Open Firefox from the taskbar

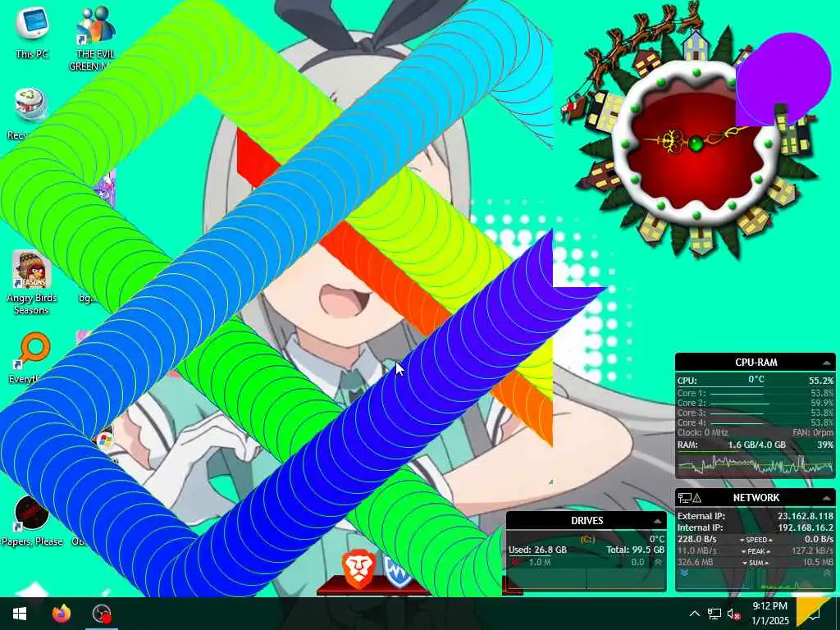click(x=61, y=614)
